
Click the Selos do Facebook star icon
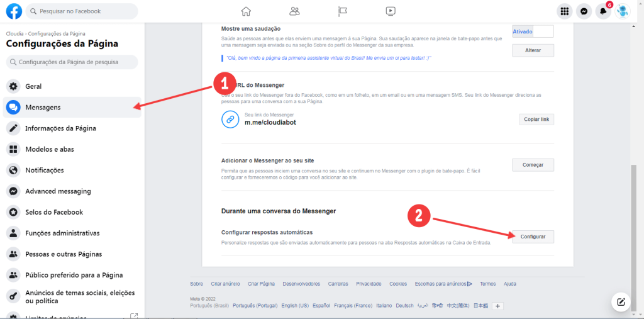coord(14,212)
